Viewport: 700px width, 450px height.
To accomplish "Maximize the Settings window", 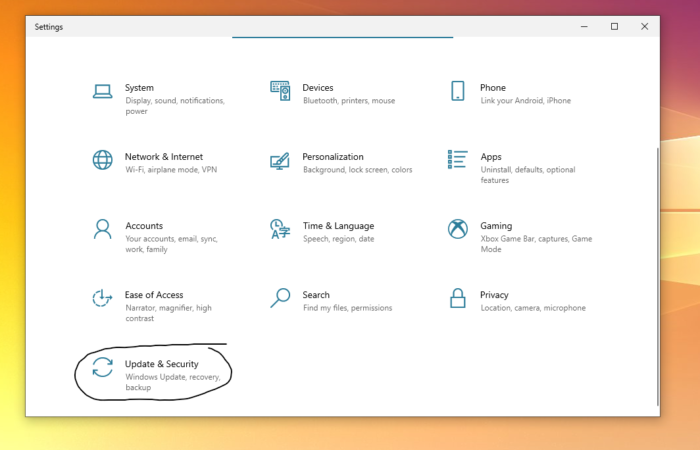I will (614, 27).
